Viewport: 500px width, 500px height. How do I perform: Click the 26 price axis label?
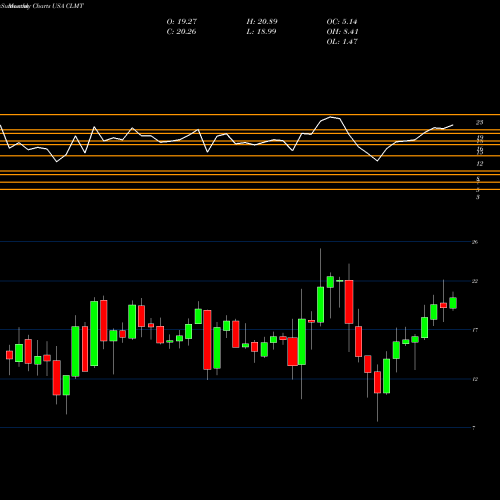[x=475, y=242]
